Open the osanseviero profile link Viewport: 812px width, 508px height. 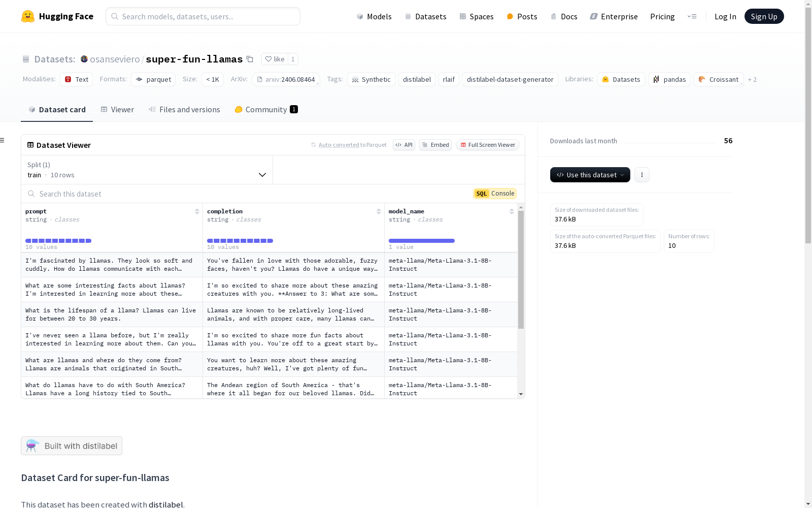pyautogui.click(x=115, y=59)
